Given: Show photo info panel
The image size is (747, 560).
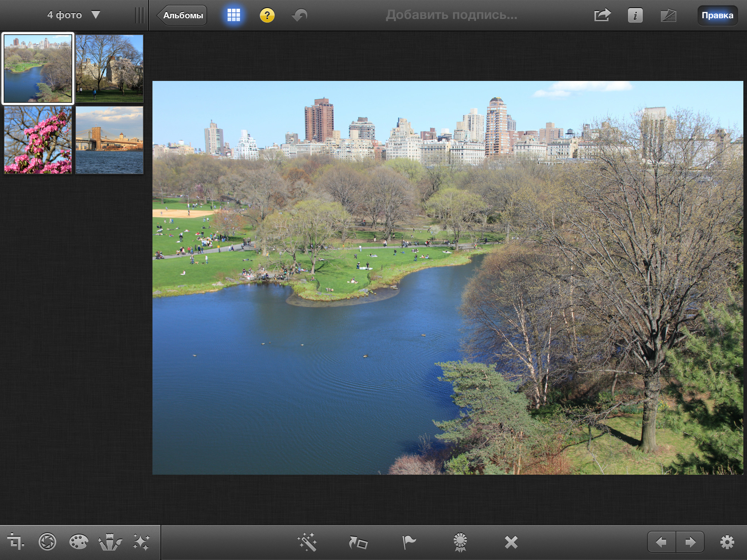Looking at the screenshot, I should 635,15.
